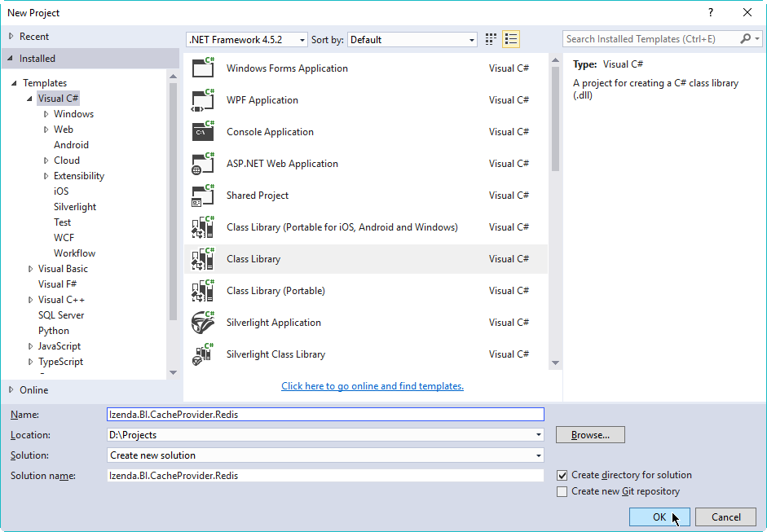Click the Silverlight Class Library icon

click(203, 354)
